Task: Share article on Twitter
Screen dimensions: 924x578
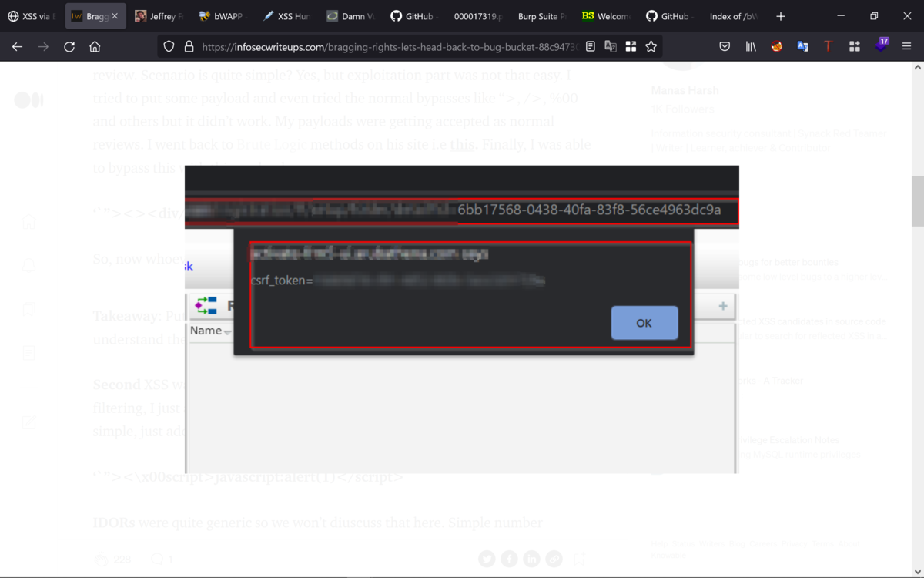Action: [487, 559]
